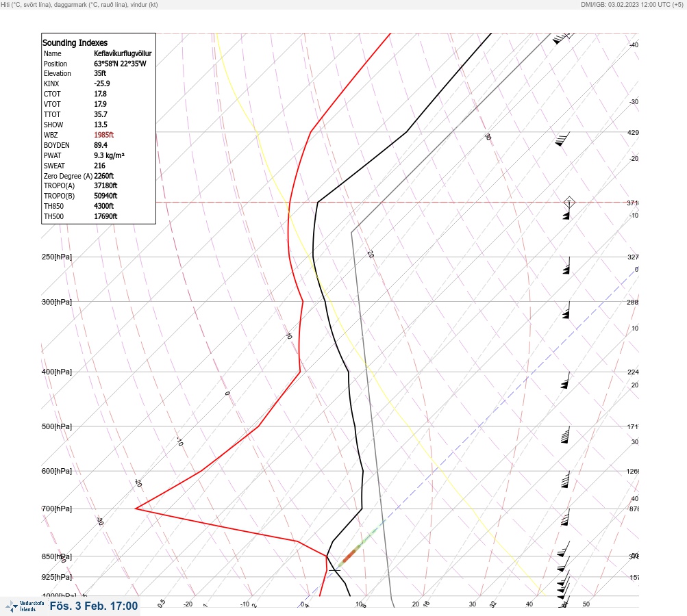Click the 'WBZ' row label
687x616 pixels.
51,135
